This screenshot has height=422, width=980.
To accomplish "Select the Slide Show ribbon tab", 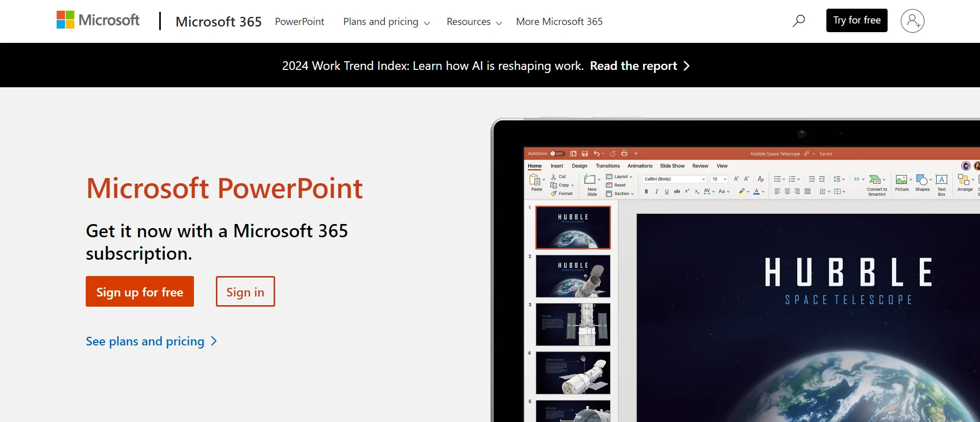I will pyautogui.click(x=672, y=166).
